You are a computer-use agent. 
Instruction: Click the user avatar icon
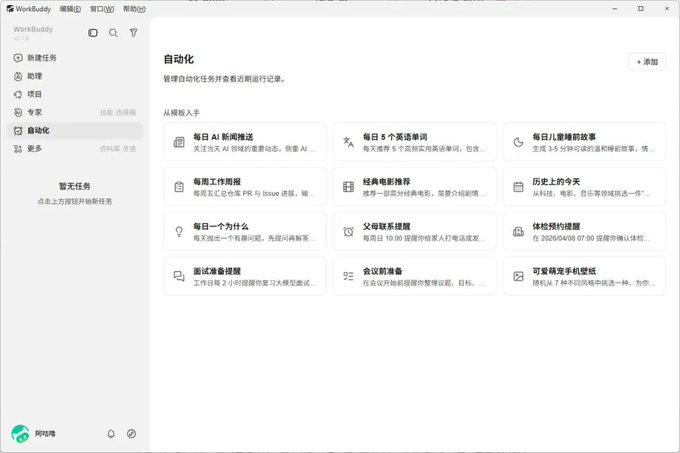[20, 433]
